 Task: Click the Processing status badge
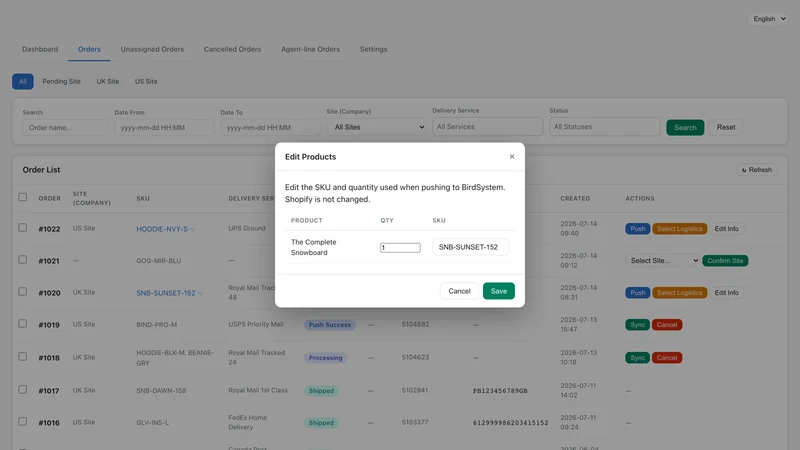pyautogui.click(x=326, y=358)
